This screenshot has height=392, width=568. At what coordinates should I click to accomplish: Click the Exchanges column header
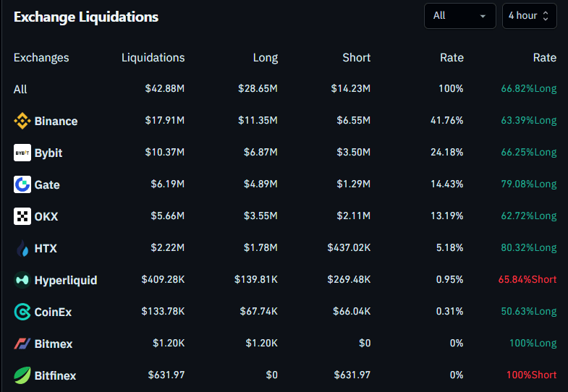coord(41,58)
